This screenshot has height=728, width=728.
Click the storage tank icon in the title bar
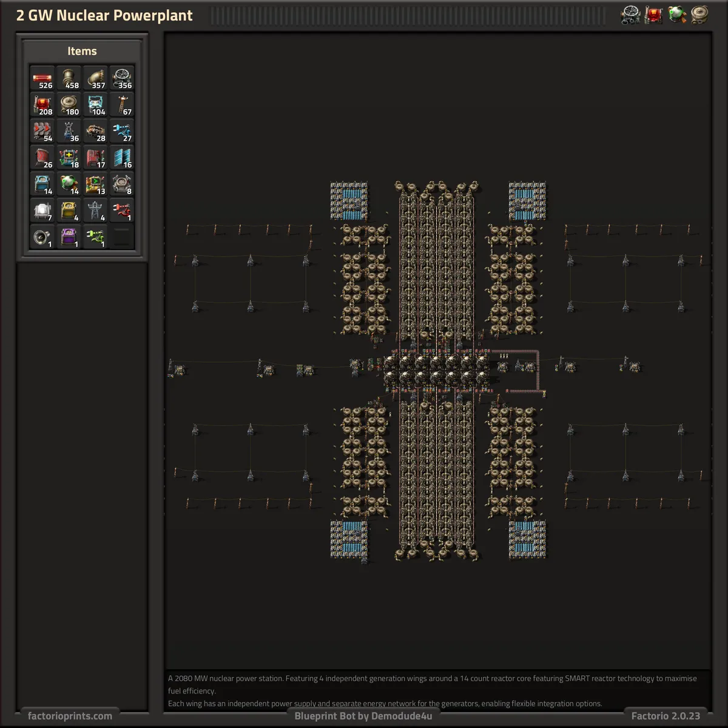(x=700, y=15)
